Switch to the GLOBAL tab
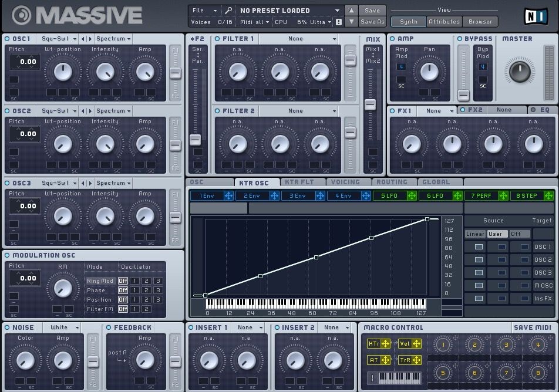 click(x=440, y=182)
